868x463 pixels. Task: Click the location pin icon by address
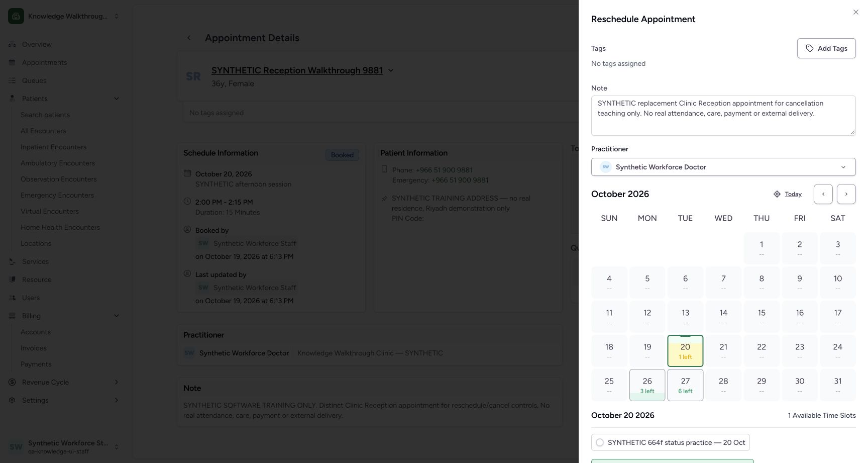tap(384, 198)
